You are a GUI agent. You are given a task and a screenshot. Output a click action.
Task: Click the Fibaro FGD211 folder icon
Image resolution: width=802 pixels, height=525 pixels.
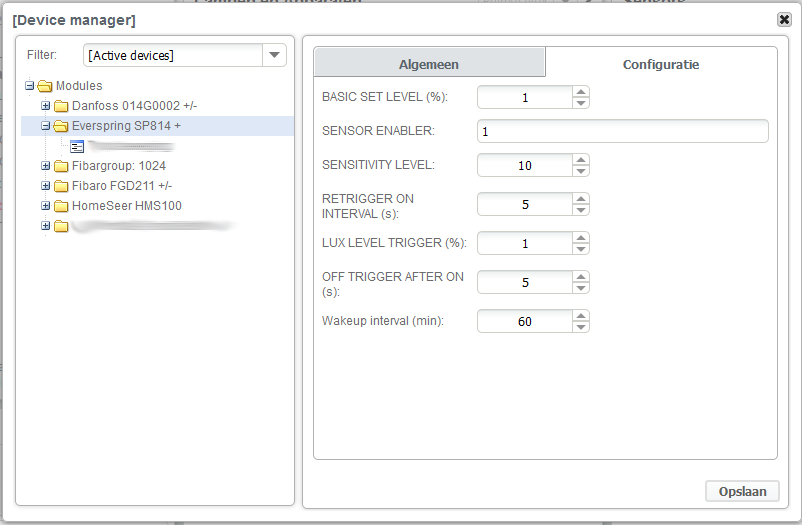[61, 186]
